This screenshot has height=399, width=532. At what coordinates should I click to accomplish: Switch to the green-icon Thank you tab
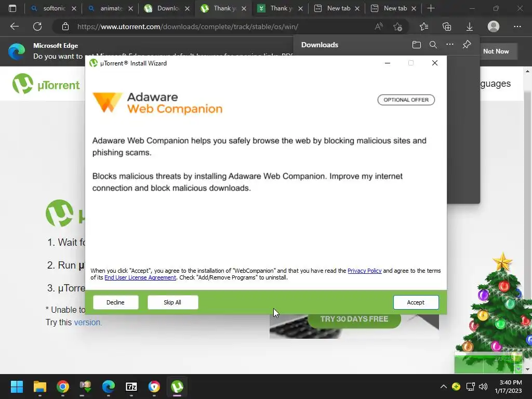pyautogui.click(x=281, y=8)
